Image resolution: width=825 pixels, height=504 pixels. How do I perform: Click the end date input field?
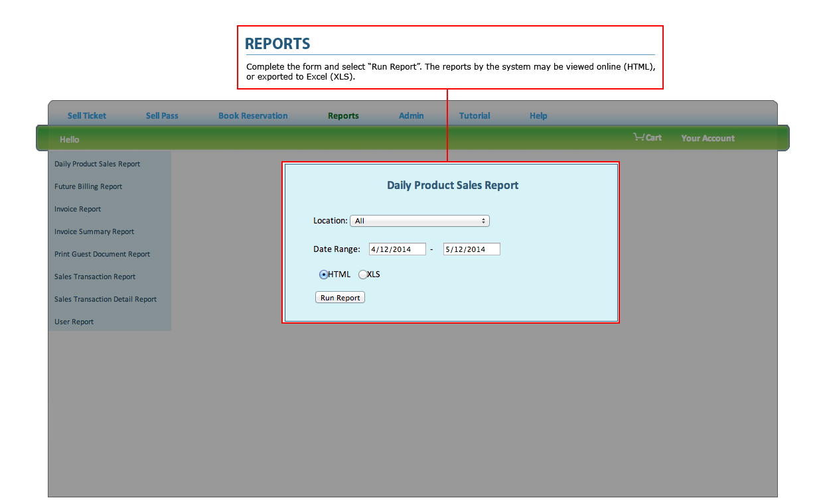471,249
